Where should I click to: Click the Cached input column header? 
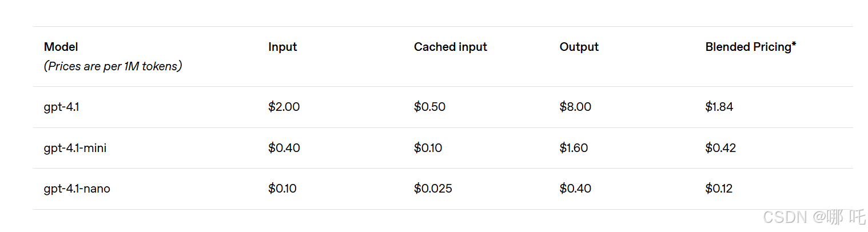click(450, 47)
